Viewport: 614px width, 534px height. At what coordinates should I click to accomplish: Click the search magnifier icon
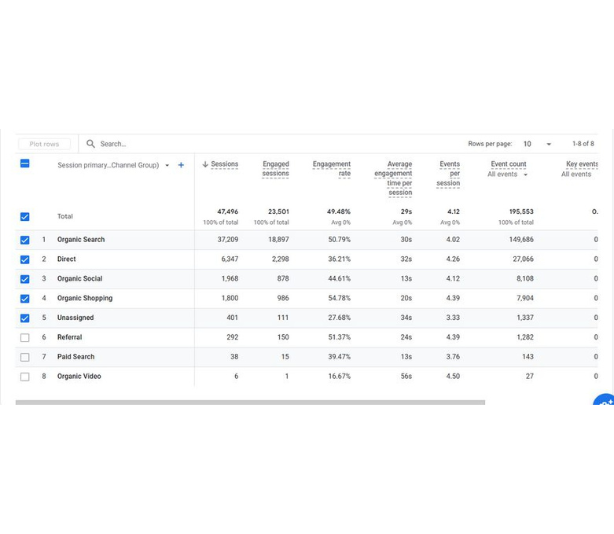(91, 144)
